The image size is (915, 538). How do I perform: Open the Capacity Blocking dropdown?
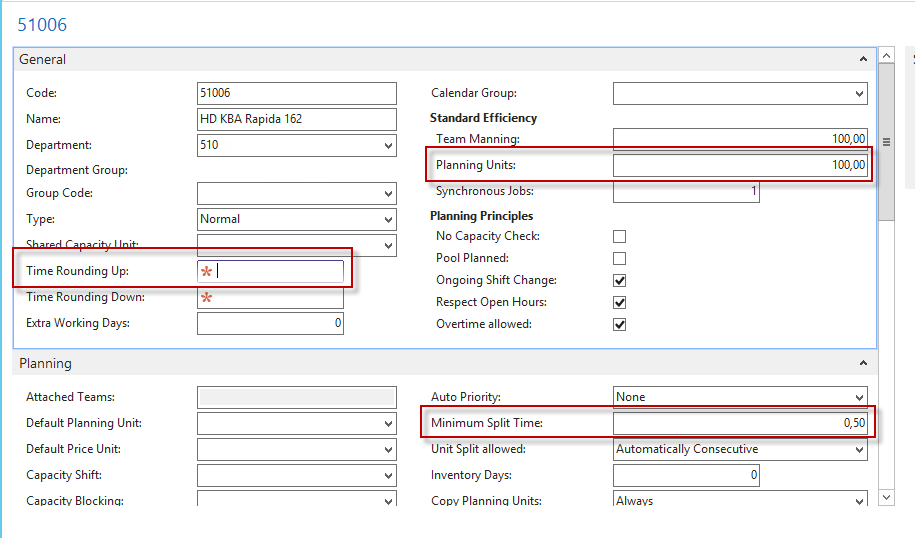click(x=388, y=500)
